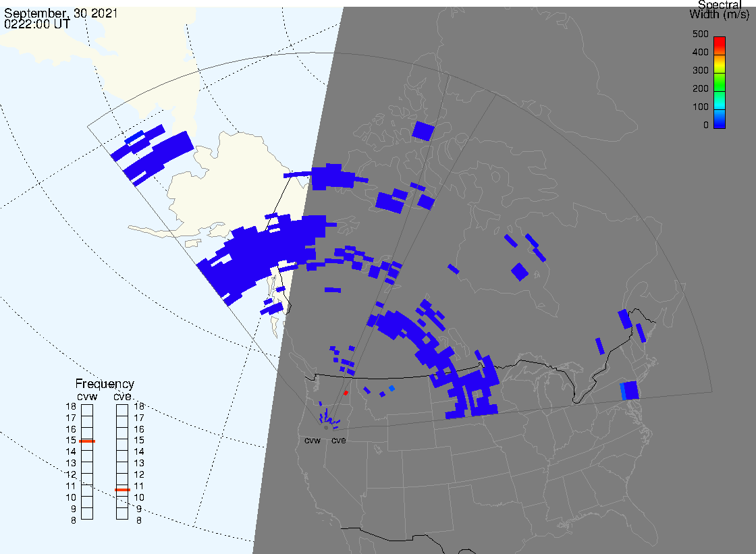Click the Frequency legend title
Image resolution: width=756 pixels, height=554 pixels.
click(105, 384)
